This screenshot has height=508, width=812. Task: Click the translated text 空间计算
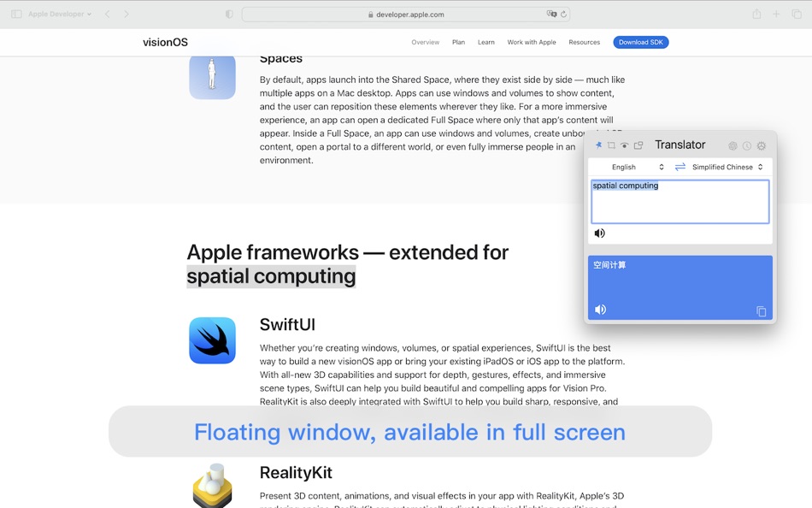click(x=609, y=265)
